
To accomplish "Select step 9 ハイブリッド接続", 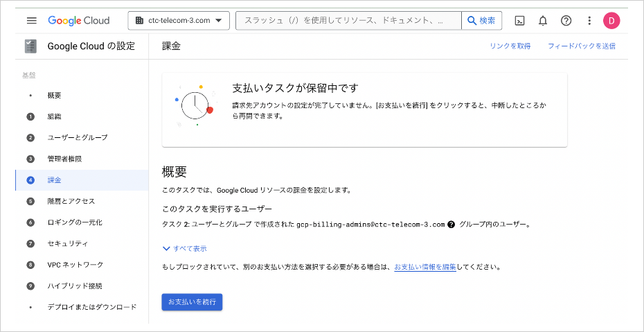I will tap(82, 286).
